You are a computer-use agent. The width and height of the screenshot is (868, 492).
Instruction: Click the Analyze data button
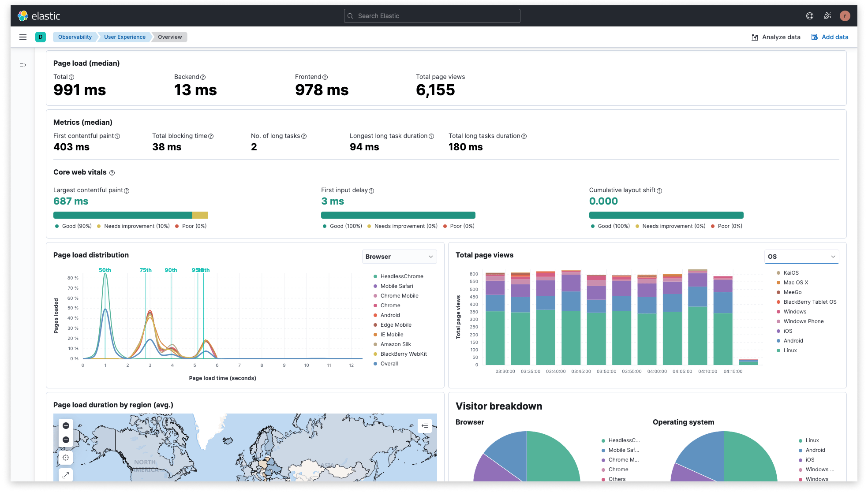pos(776,37)
